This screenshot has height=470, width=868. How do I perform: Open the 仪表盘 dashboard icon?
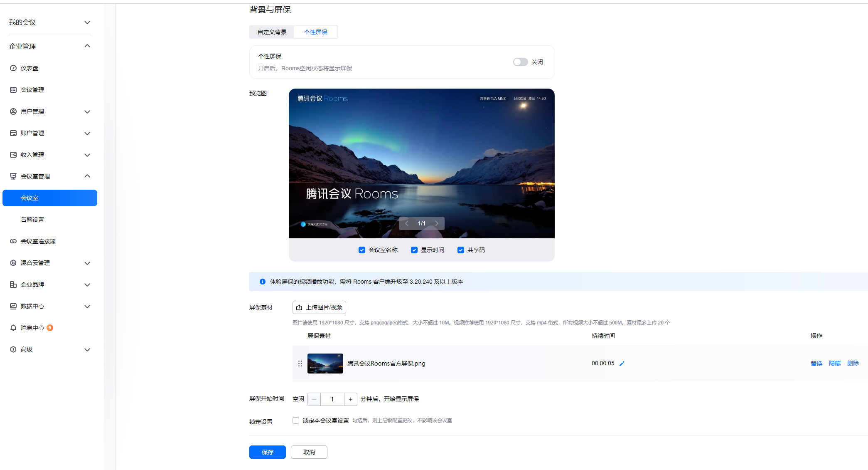click(x=13, y=68)
